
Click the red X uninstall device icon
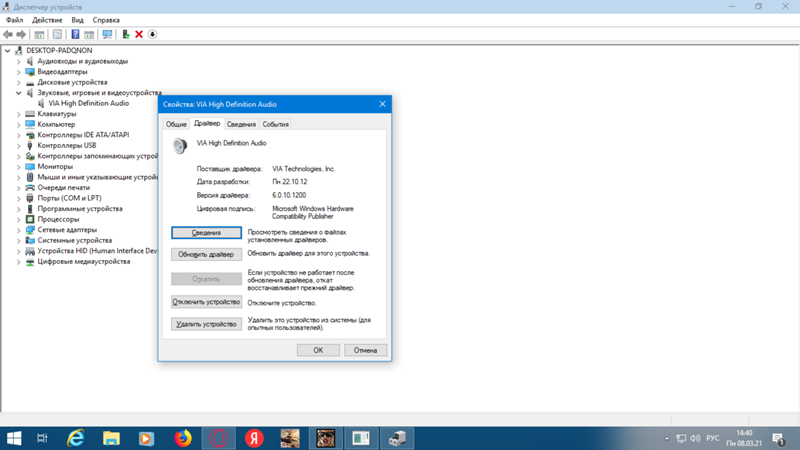pos(139,34)
